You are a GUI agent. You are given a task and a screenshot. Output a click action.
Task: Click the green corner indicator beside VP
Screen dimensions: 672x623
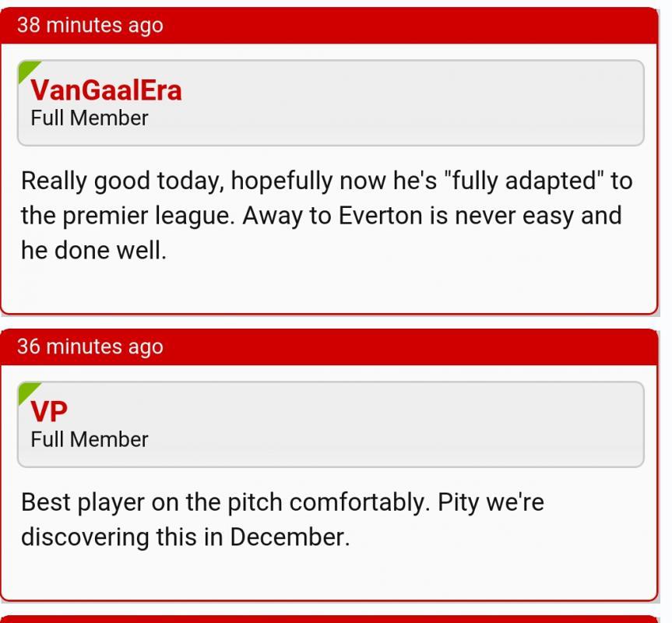pos(26,390)
